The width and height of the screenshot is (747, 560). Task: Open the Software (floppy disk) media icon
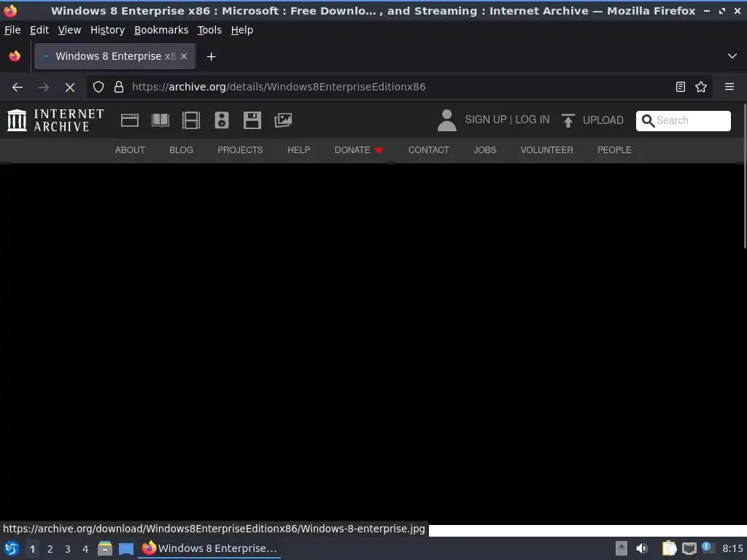(x=252, y=120)
